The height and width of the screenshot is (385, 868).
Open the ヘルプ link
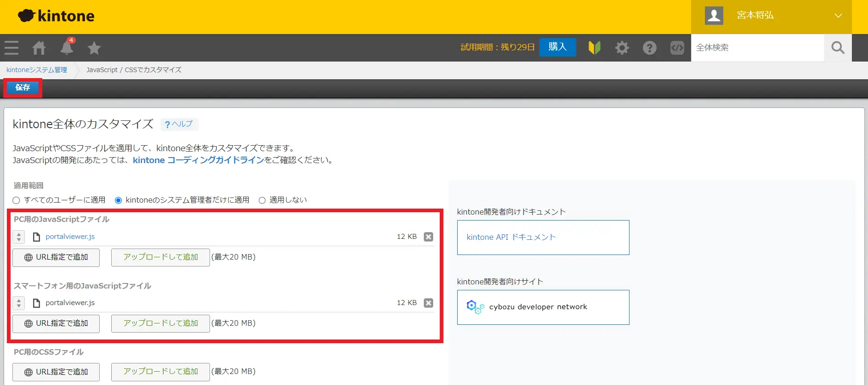point(179,124)
